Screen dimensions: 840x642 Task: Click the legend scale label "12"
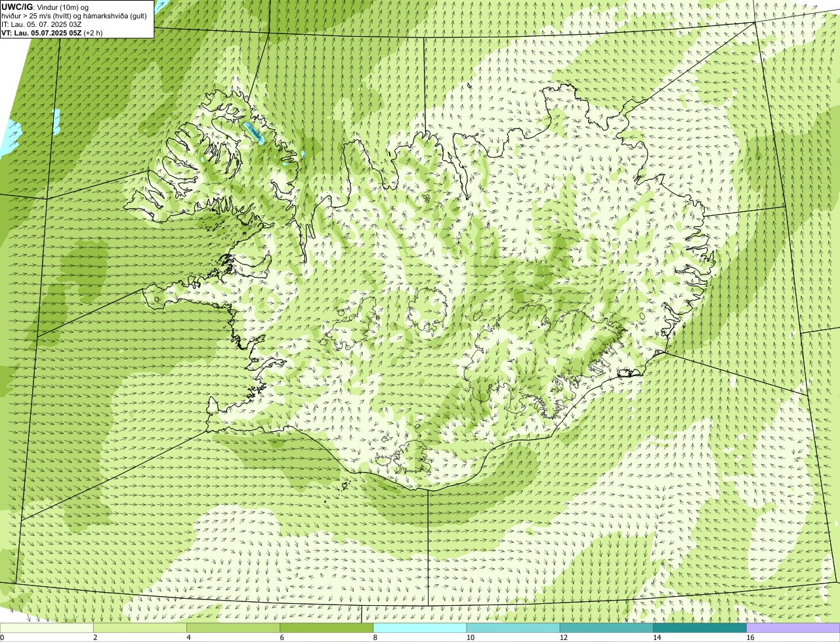pos(564,637)
